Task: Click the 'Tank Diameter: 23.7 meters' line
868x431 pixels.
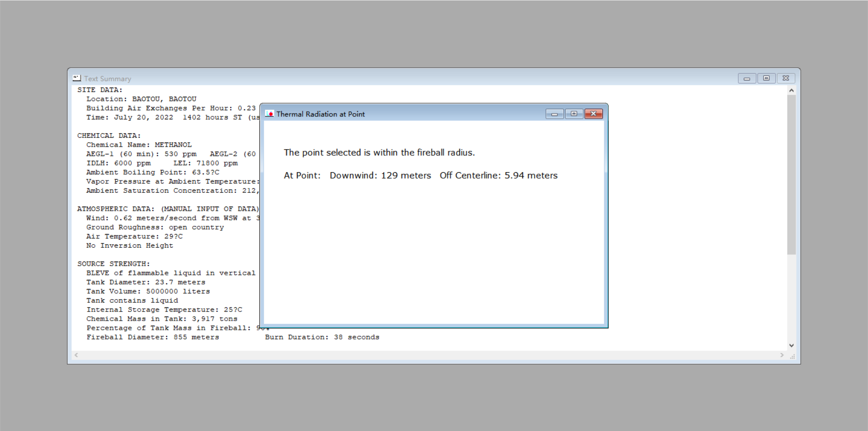Action: click(146, 282)
